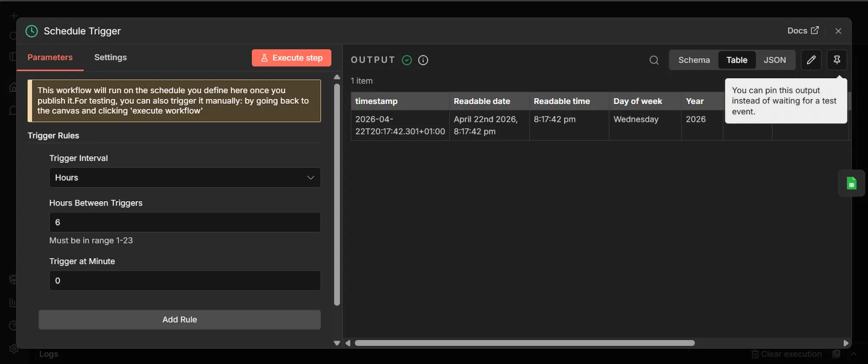Click the output horizontal scrollbar thumb

(x=525, y=343)
